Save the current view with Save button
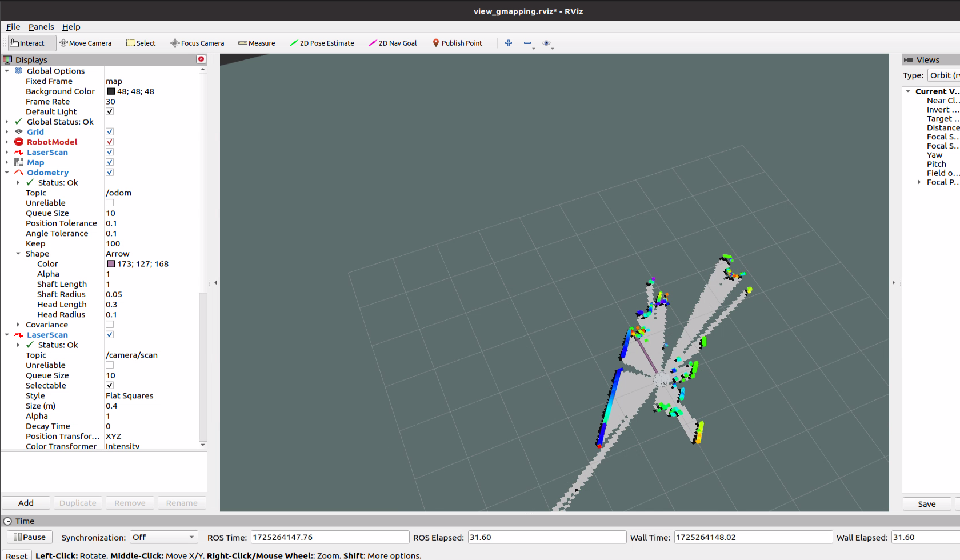This screenshot has height=560, width=960. (927, 504)
